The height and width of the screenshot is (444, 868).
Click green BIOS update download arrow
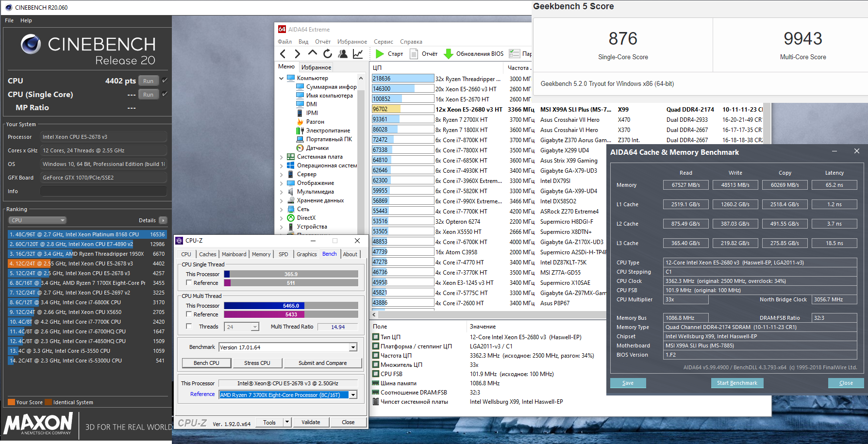[449, 54]
